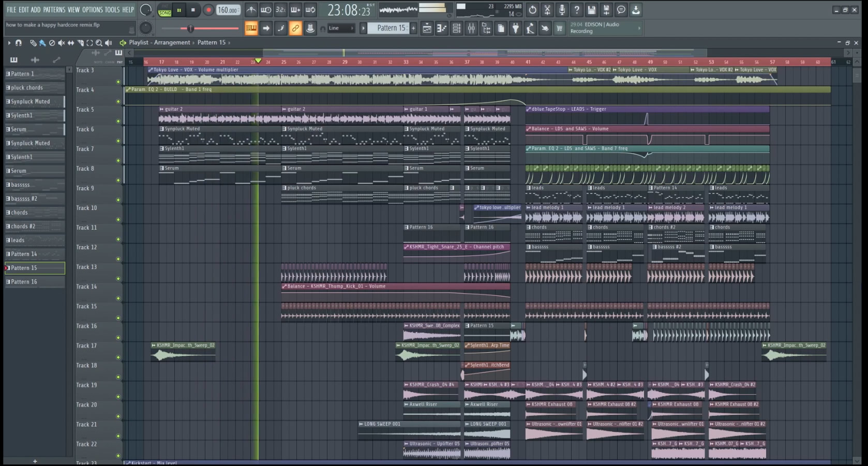This screenshot has width=868, height=466.
Task: Pause playback with the pause button
Action: click(x=179, y=10)
